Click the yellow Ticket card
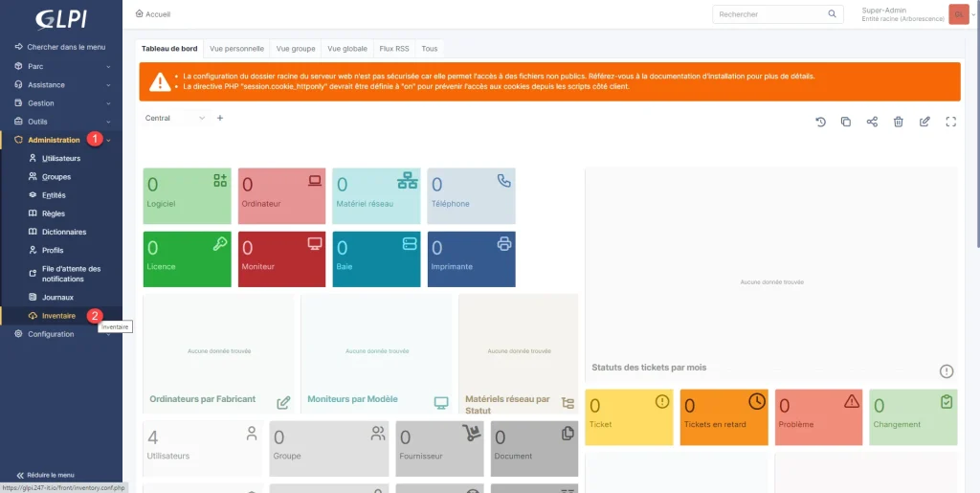 [x=629, y=417]
